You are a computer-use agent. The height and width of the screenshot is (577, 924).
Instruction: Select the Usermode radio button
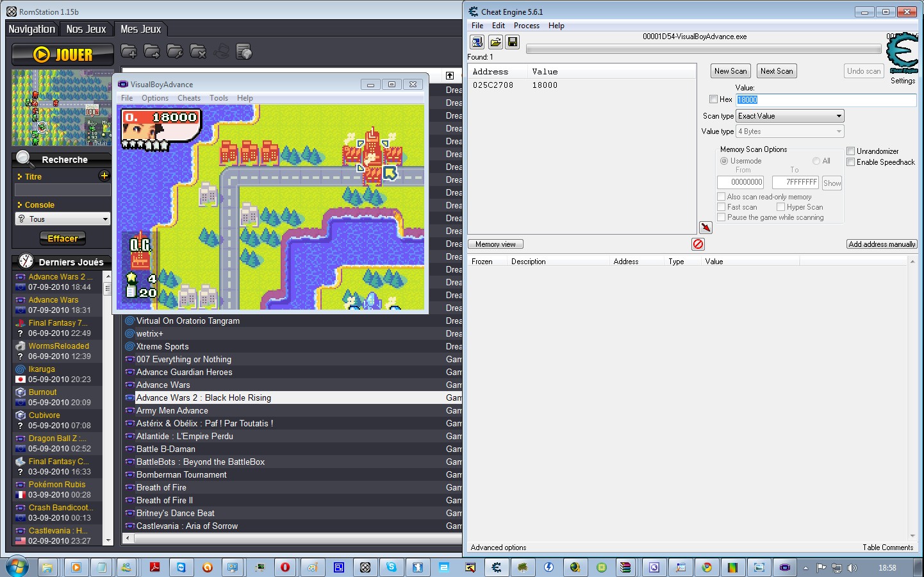724,161
